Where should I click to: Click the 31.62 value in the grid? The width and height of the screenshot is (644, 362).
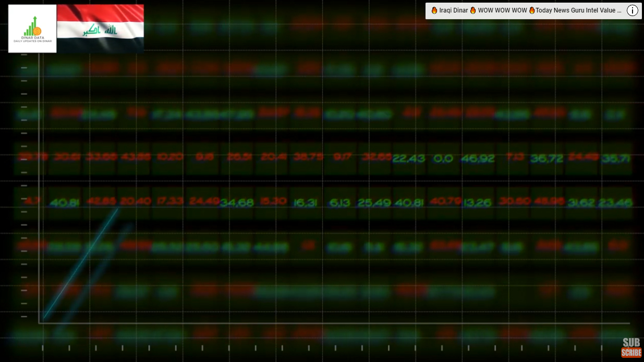click(x=581, y=202)
